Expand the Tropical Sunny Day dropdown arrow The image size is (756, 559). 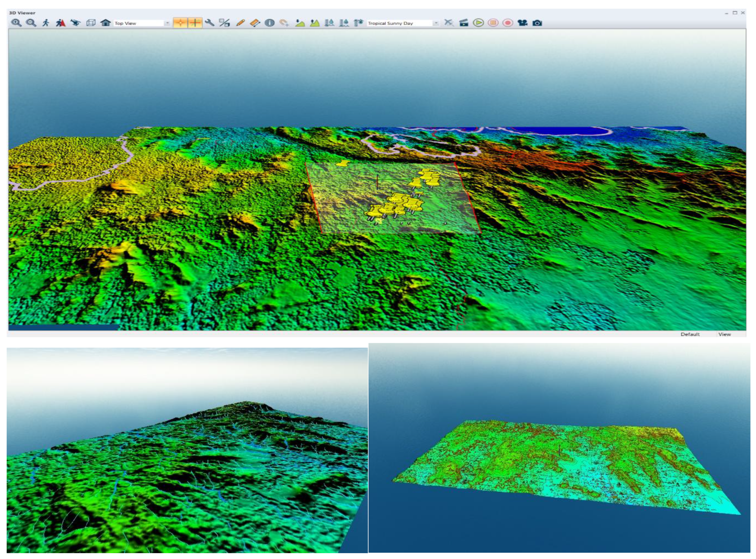click(436, 23)
